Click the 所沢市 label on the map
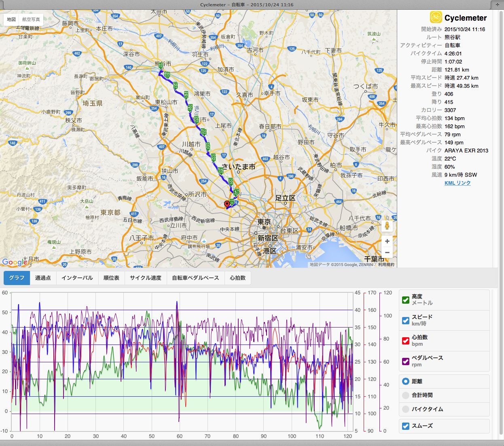504x446 pixels. pos(197,194)
